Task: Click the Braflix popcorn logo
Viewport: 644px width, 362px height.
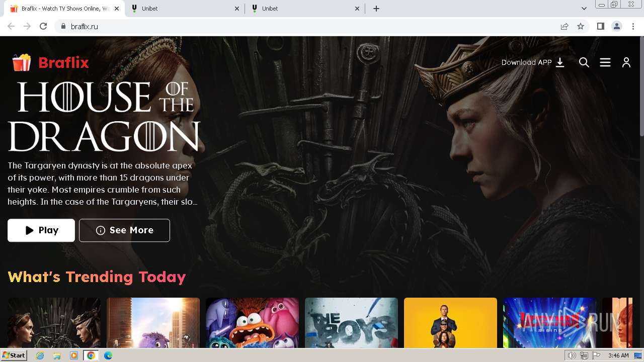Action: pyautogui.click(x=22, y=63)
